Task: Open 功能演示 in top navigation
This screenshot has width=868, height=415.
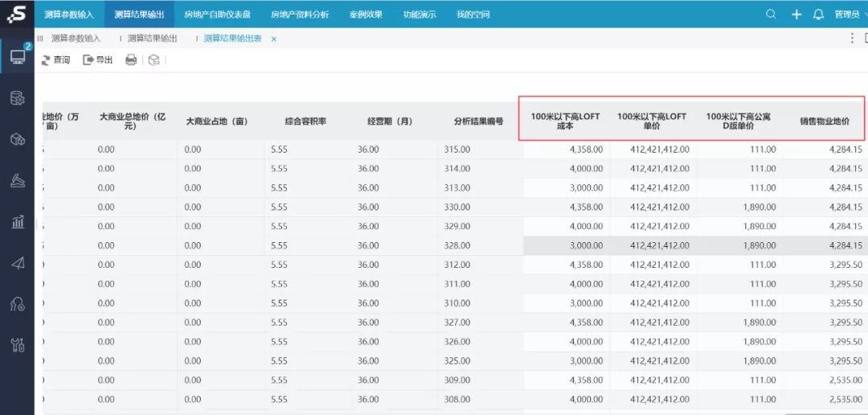Action: [419, 14]
